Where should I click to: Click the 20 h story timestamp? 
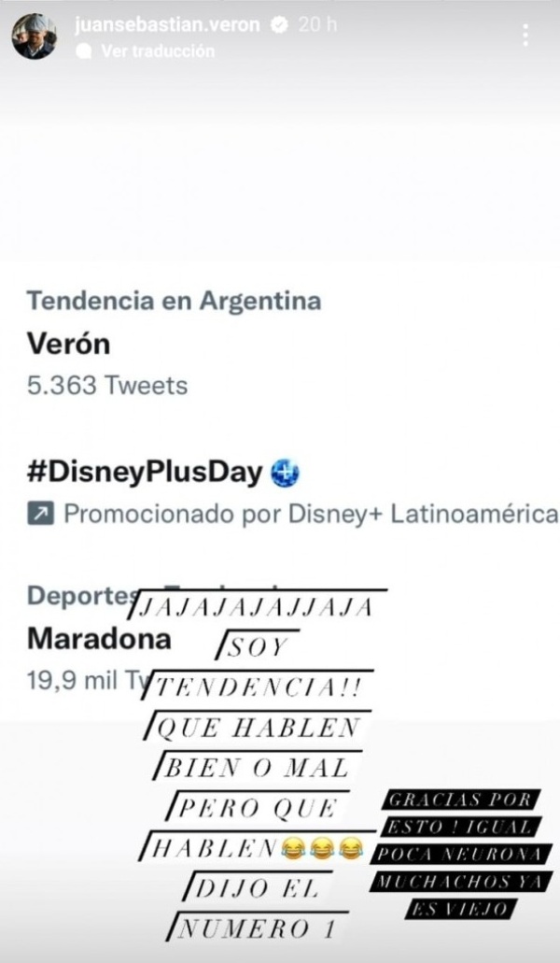(315, 25)
